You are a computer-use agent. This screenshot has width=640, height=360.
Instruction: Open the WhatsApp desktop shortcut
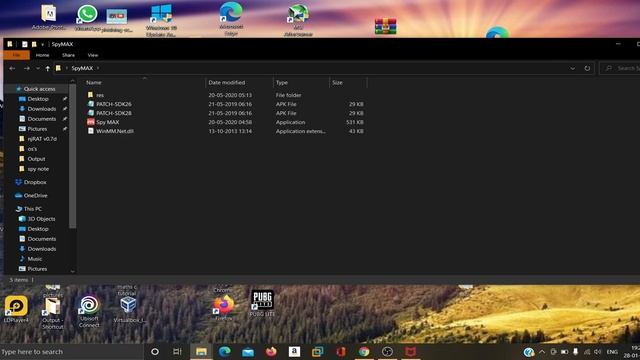click(x=87, y=18)
